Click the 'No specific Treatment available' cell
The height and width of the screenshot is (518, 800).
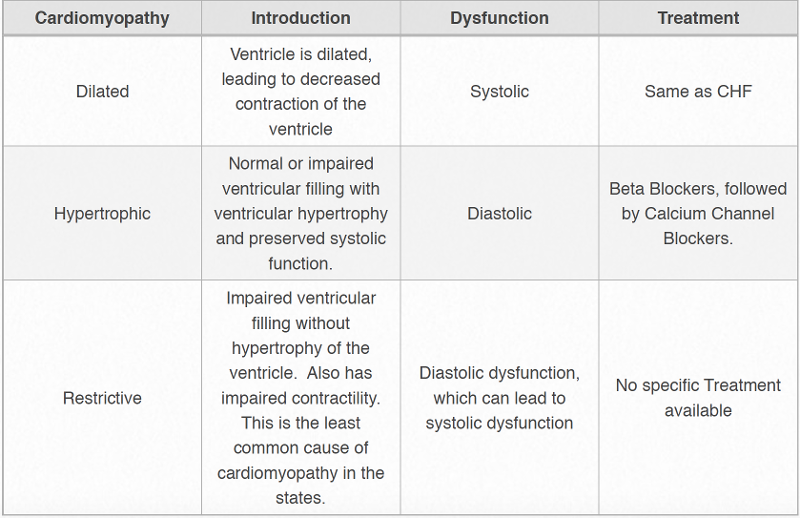[698, 398]
